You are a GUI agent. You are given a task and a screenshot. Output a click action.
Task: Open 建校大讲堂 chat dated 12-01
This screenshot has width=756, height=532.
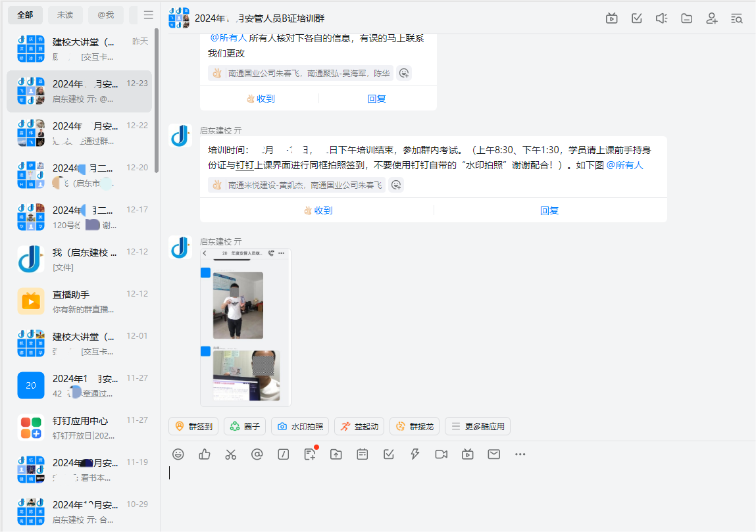tap(80, 343)
